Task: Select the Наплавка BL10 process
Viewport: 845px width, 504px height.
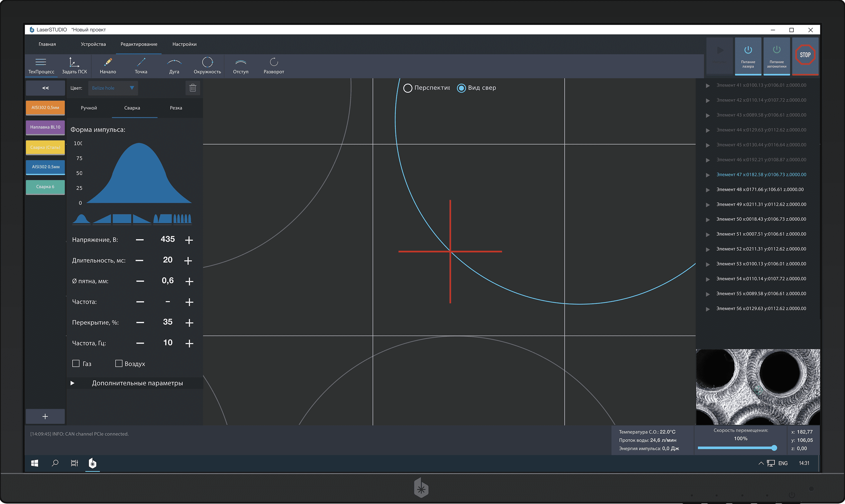Action: (x=45, y=127)
